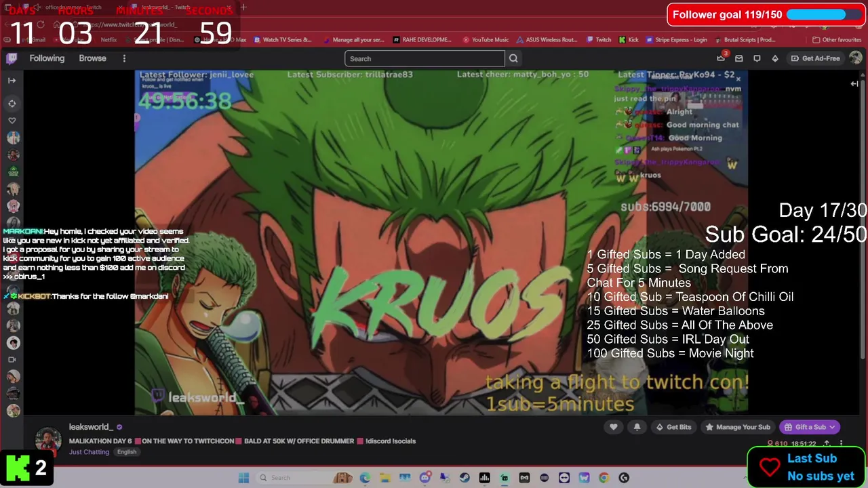Open the YouTube Music bookmark
Screen dimensions: 868x488
pos(486,40)
